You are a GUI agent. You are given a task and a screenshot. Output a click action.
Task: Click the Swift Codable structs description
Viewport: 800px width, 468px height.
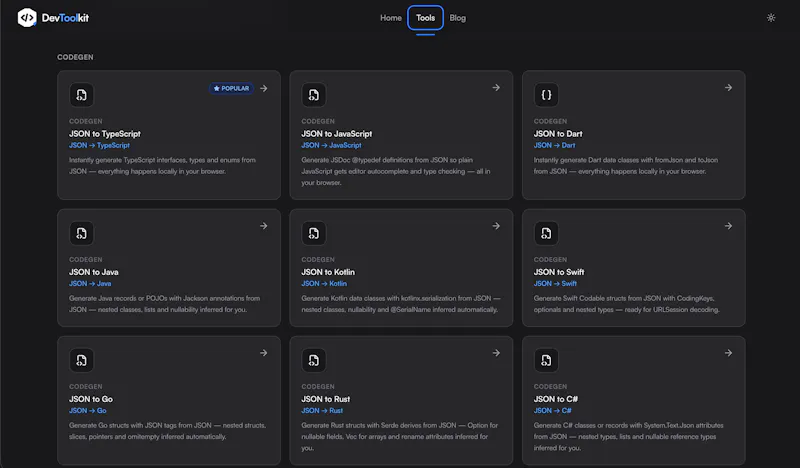[x=627, y=304]
